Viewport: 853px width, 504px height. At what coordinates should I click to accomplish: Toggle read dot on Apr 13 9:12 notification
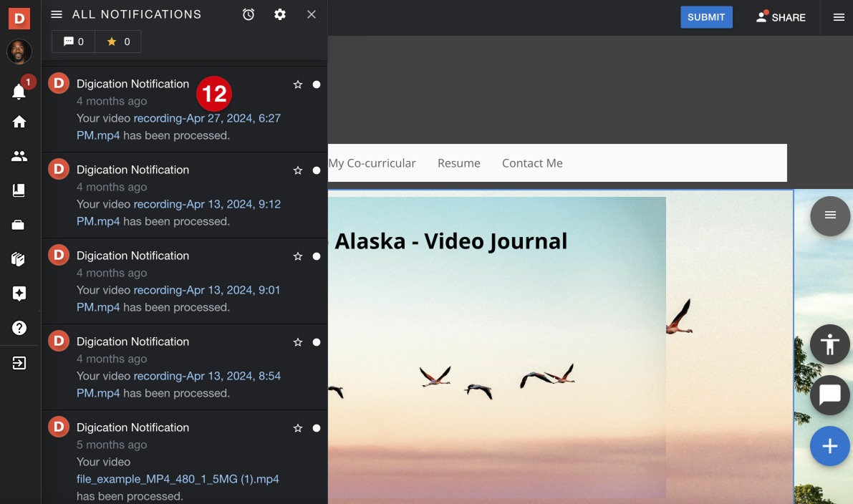point(317,170)
